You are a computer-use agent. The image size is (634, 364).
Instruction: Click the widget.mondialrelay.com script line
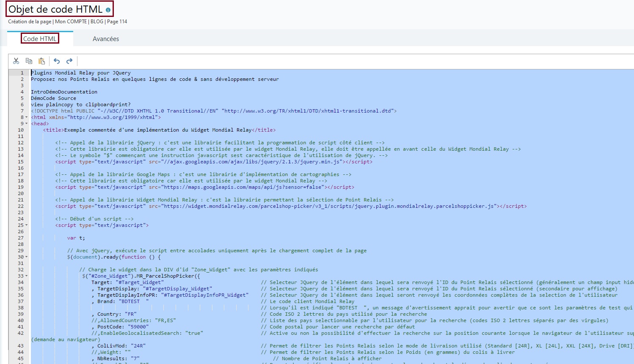(x=291, y=206)
